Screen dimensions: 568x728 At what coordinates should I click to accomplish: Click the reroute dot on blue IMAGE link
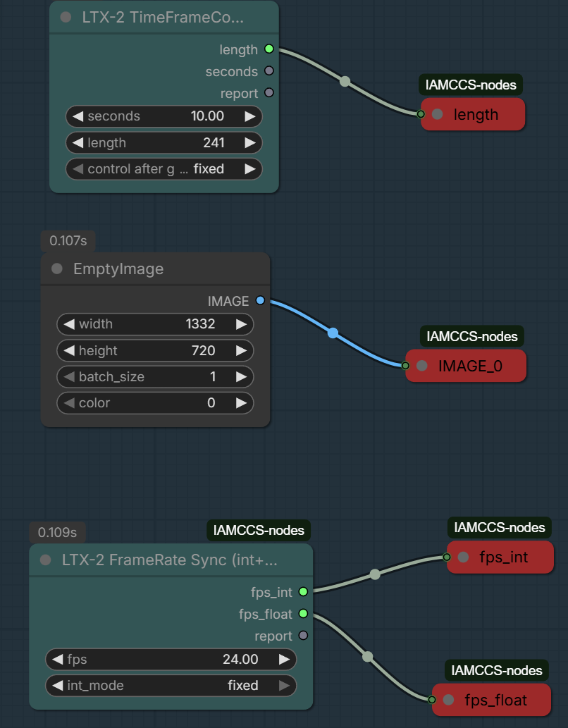click(x=333, y=333)
